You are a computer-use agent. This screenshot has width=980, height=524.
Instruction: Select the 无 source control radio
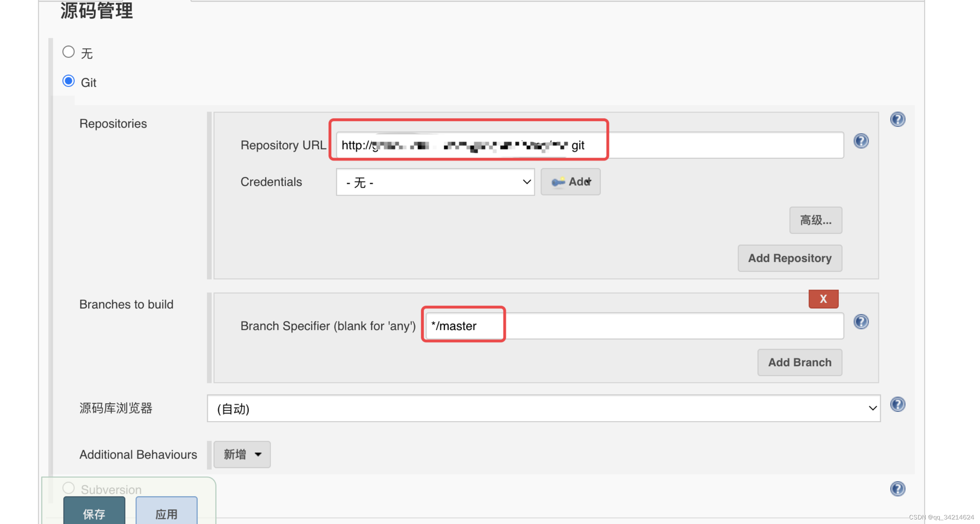[x=69, y=52]
